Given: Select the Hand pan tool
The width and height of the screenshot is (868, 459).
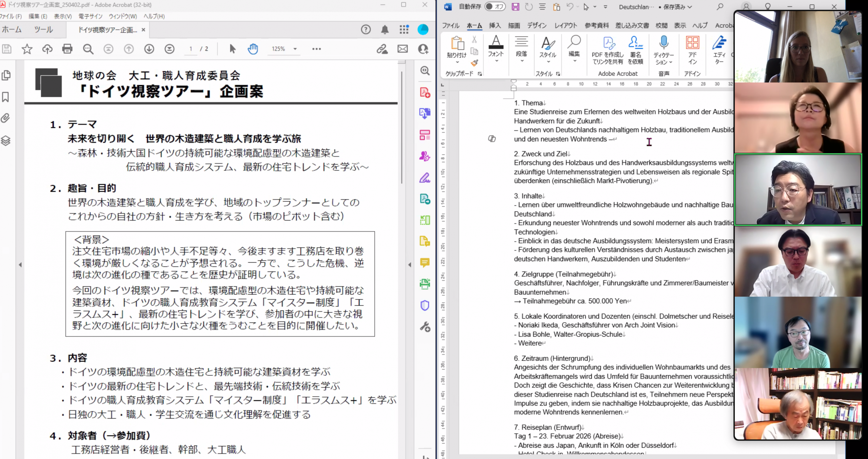Looking at the screenshot, I should [x=253, y=49].
